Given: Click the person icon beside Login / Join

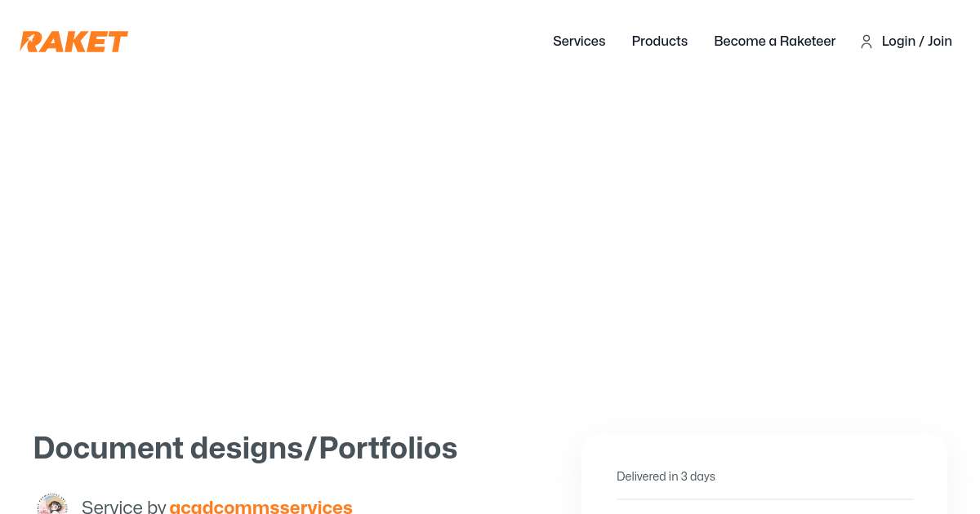Looking at the screenshot, I should click(866, 42).
